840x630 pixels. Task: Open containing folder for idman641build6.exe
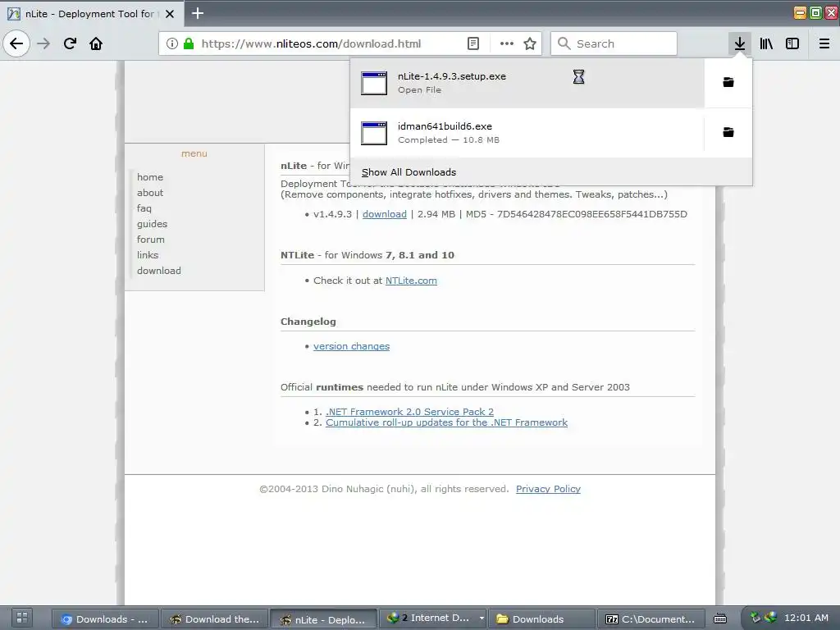click(x=728, y=132)
